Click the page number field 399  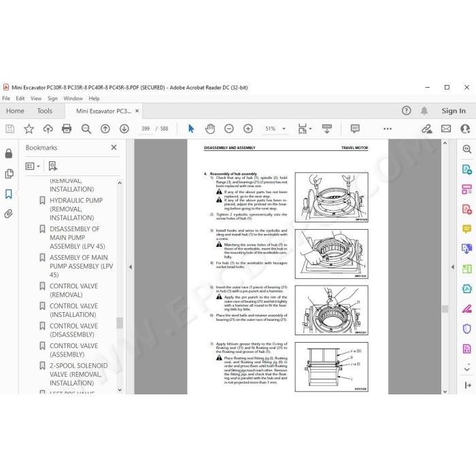146,129
